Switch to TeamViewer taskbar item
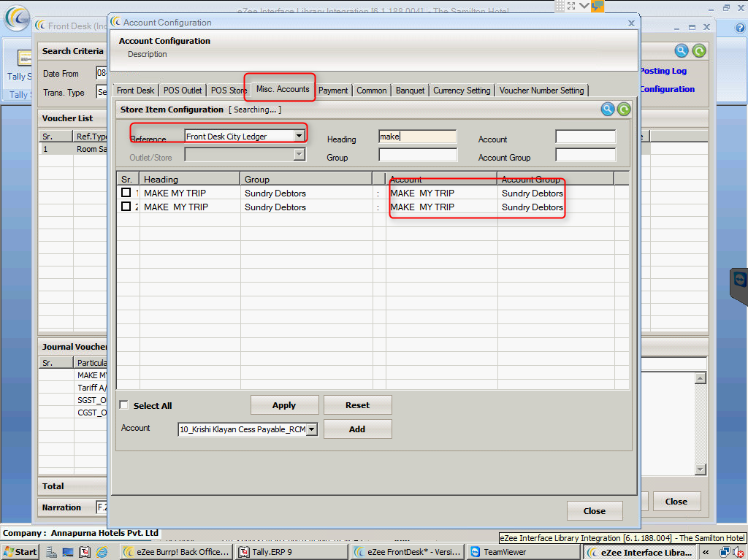The width and height of the screenshot is (748, 560). (x=523, y=552)
